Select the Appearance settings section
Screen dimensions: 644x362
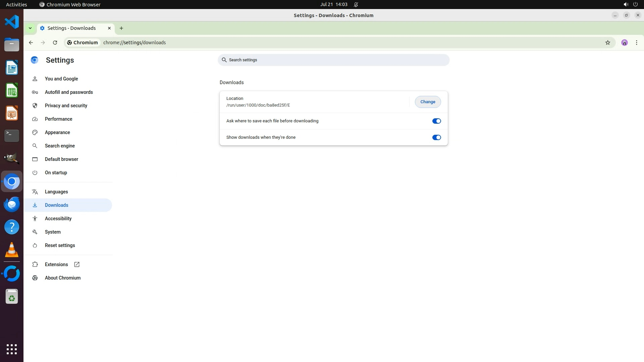pyautogui.click(x=57, y=132)
